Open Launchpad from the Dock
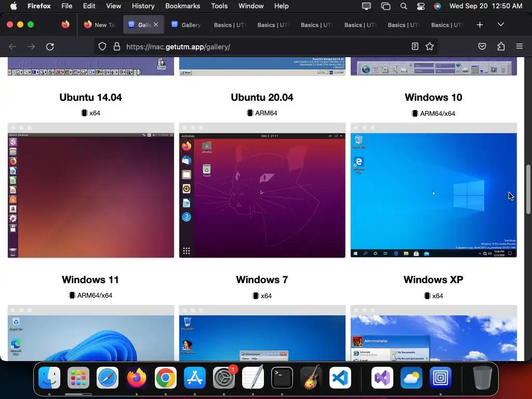Screen dimensions: 532x399 click(x=78, y=378)
